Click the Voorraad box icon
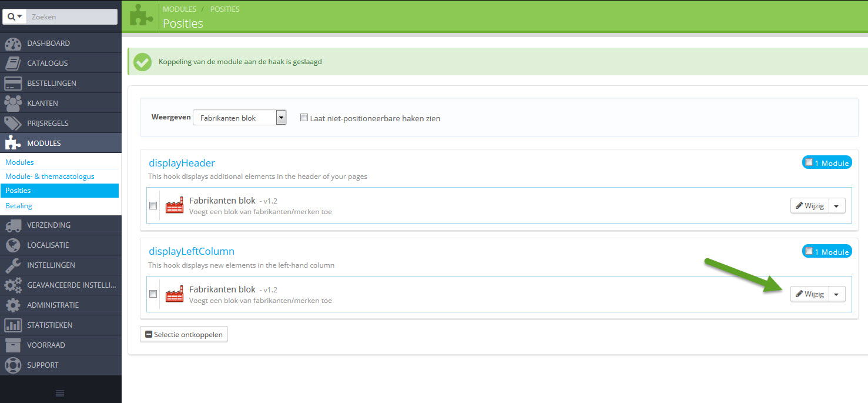Screen dimensions: 868x403 click(13, 345)
